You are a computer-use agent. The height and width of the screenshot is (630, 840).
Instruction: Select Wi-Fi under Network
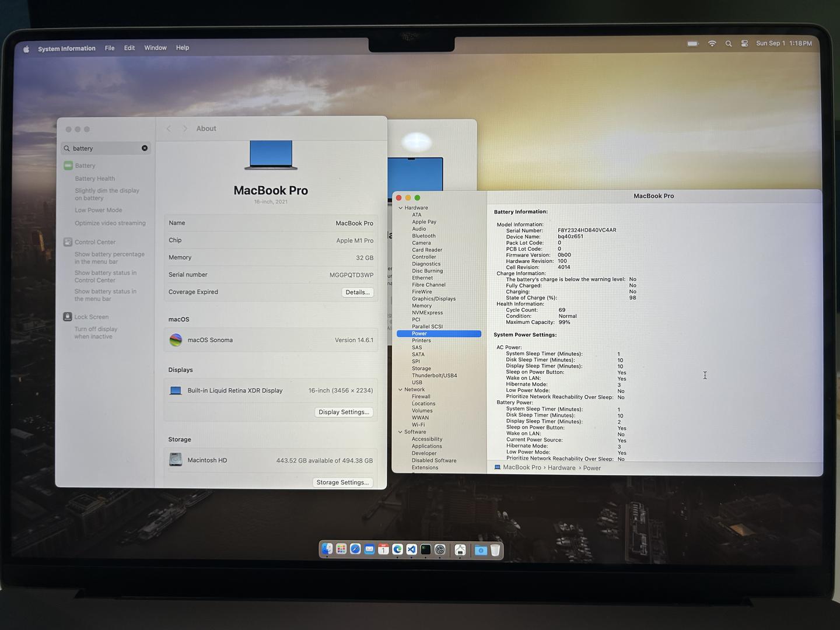click(418, 425)
